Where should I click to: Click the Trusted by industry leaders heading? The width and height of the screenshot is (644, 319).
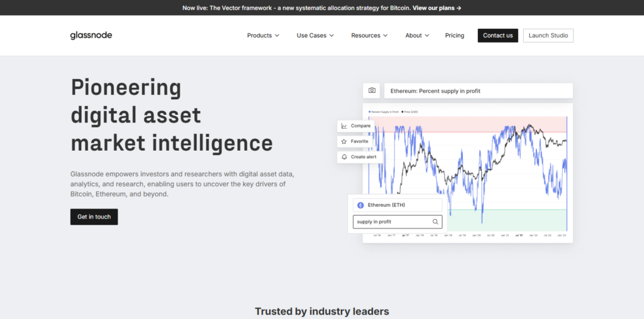coord(322,311)
